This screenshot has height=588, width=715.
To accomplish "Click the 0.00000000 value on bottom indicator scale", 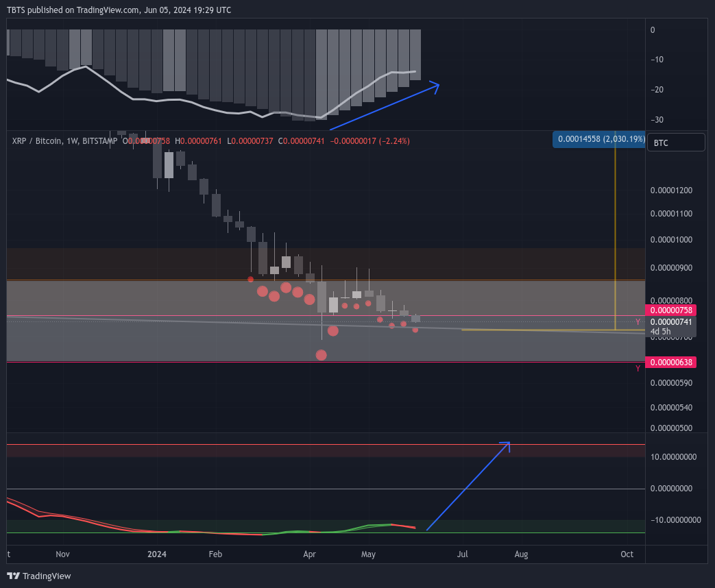I will point(671,489).
